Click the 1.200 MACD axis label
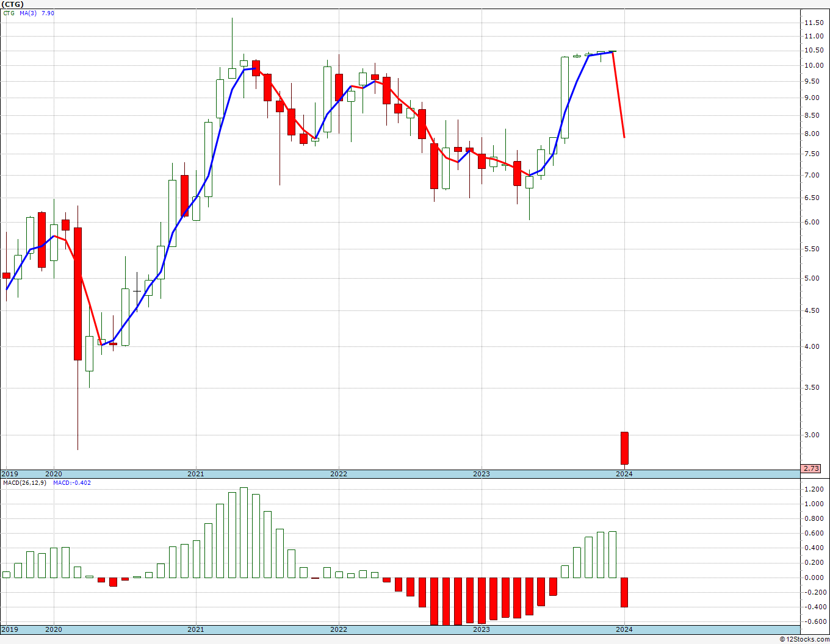830x644 pixels. tap(814, 490)
